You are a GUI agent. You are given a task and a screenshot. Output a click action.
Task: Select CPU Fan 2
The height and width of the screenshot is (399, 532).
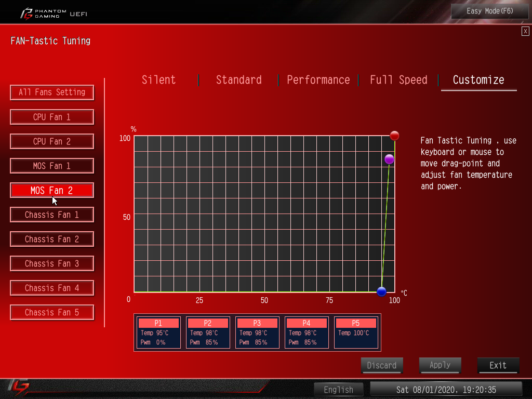pos(52,141)
